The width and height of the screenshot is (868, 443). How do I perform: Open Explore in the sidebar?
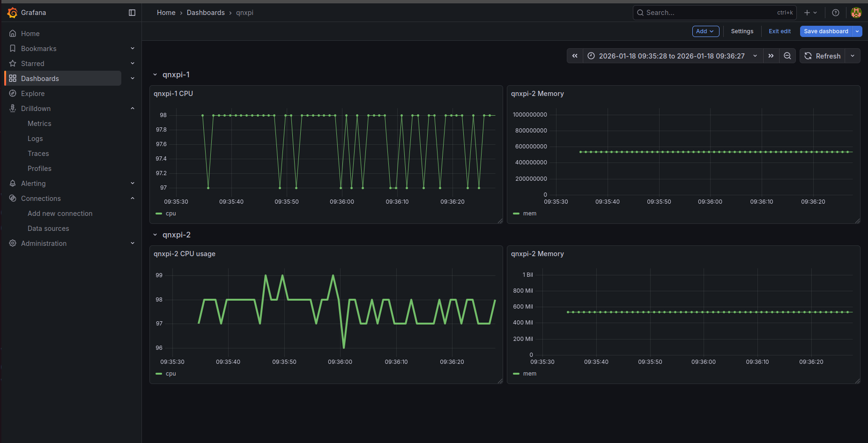click(33, 94)
